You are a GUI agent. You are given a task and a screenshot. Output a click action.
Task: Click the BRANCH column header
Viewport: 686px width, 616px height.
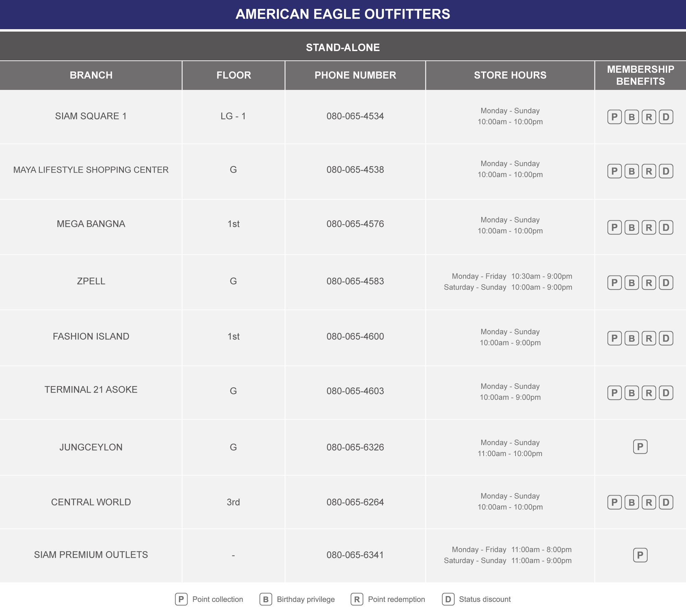point(91,75)
